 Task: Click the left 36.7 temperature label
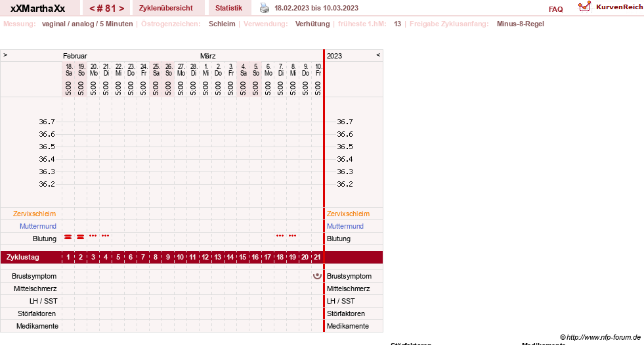click(47, 122)
